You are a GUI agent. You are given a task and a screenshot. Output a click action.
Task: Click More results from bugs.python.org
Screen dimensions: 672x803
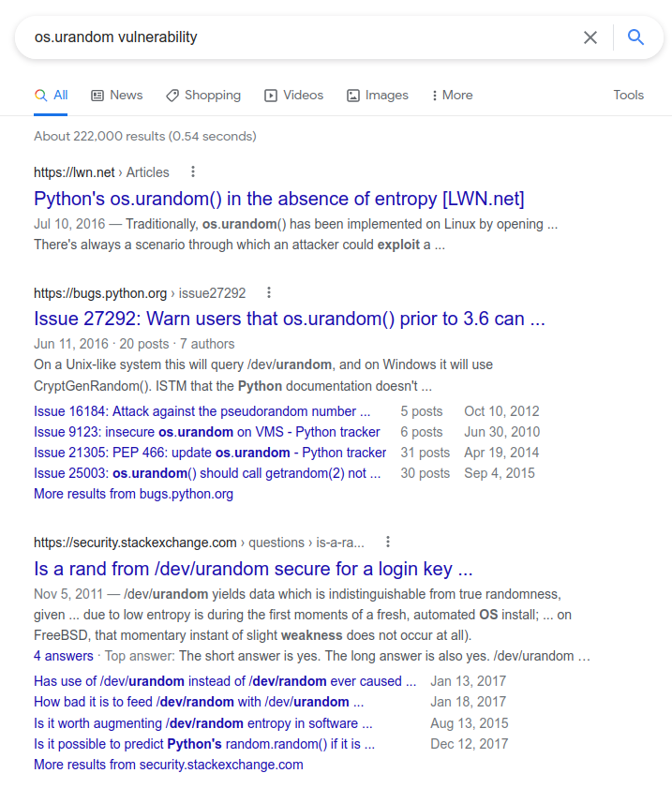(x=133, y=494)
